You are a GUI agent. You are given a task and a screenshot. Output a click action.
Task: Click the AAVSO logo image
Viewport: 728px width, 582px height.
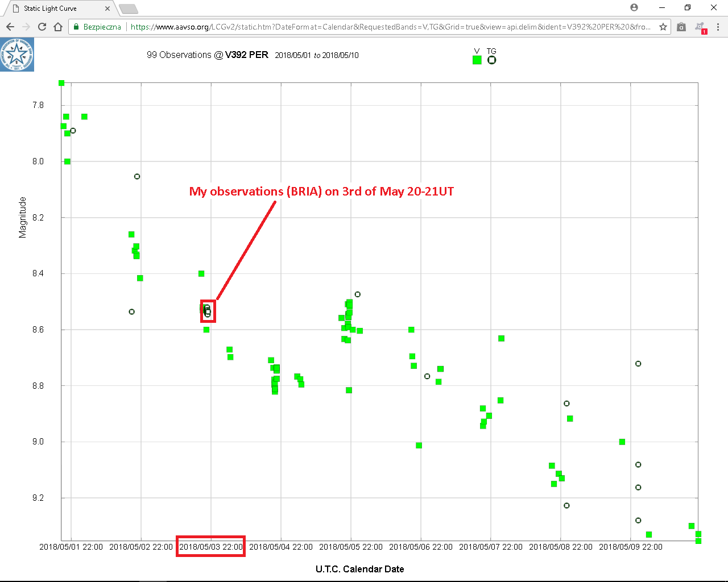(x=17, y=55)
